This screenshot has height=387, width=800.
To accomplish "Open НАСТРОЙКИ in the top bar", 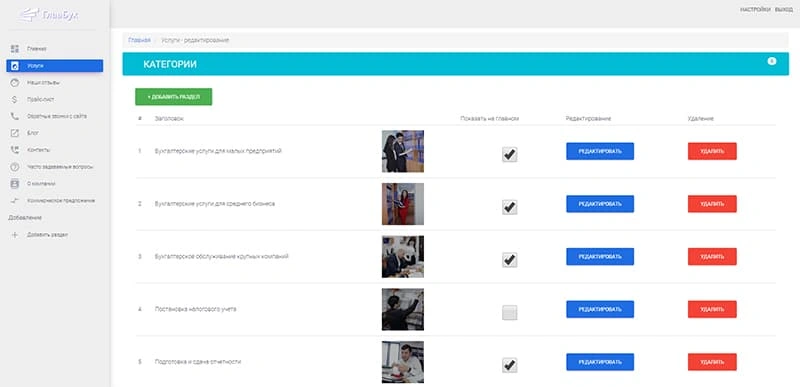I will coord(755,10).
